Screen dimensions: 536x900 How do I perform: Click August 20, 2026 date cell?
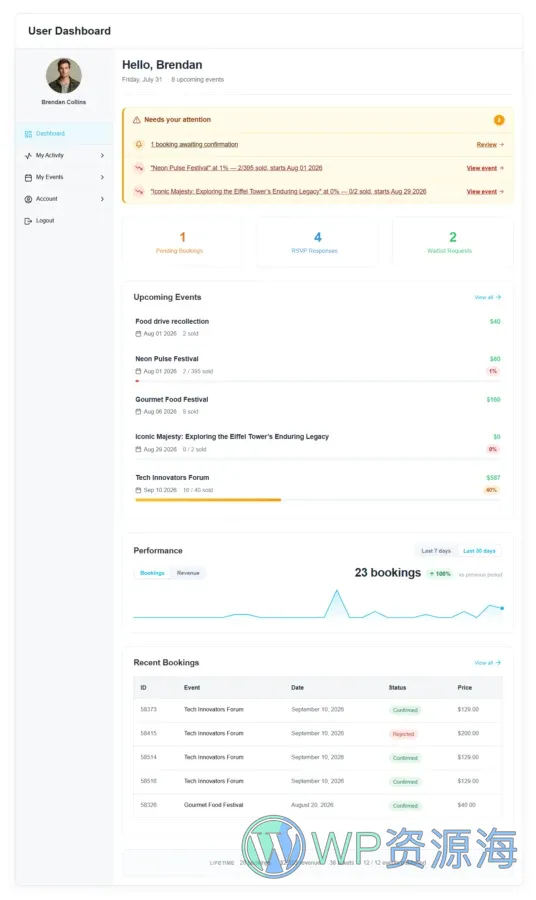tap(312, 805)
